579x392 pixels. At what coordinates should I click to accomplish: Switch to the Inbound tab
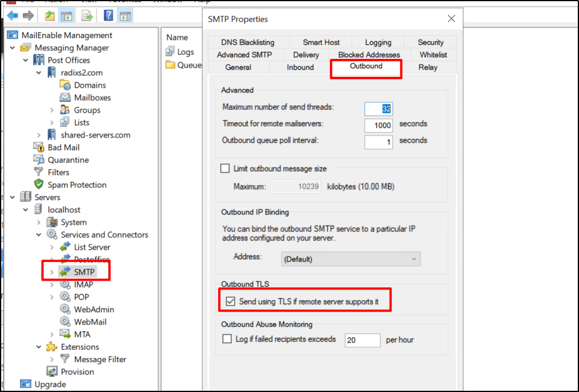[x=300, y=67]
